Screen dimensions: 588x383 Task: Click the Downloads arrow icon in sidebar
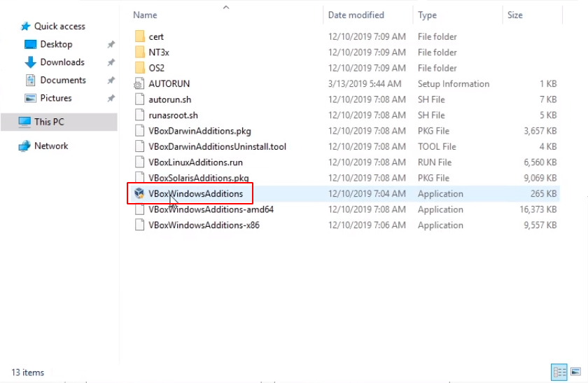click(30, 62)
